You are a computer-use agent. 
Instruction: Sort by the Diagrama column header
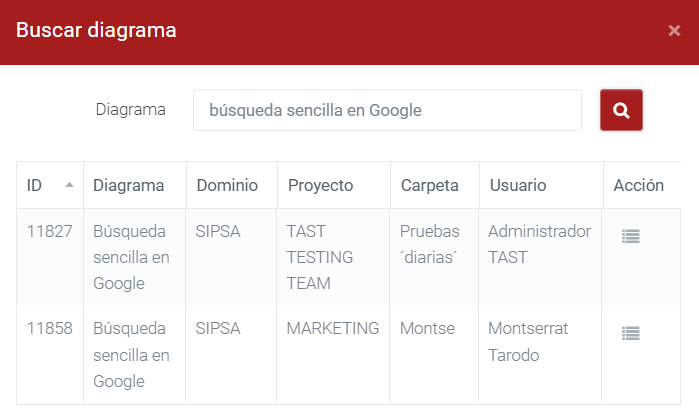tap(128, 185)
